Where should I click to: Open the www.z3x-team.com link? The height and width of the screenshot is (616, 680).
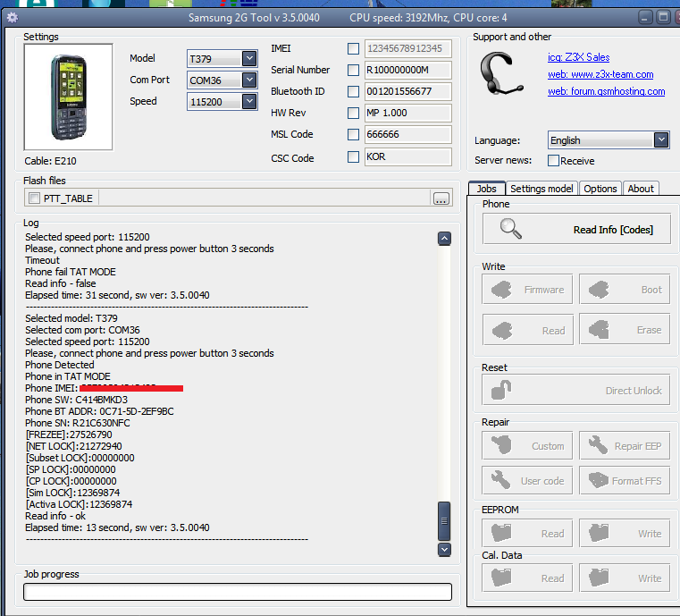click(600, 74)
